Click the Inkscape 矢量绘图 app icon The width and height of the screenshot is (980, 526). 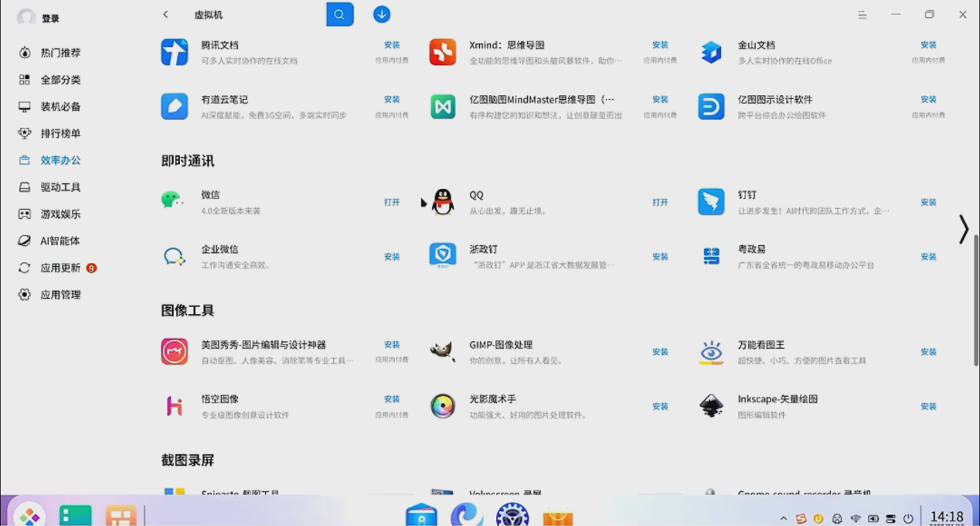point(711,405)
